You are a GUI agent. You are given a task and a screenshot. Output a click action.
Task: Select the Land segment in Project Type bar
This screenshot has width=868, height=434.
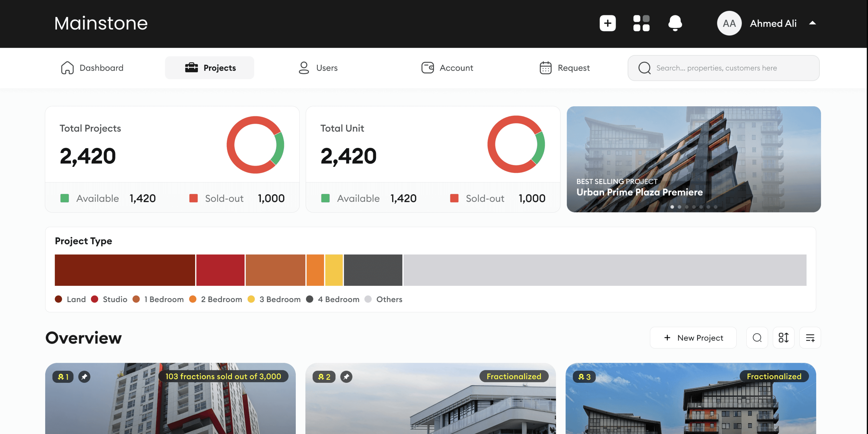[x=125, y=270]
